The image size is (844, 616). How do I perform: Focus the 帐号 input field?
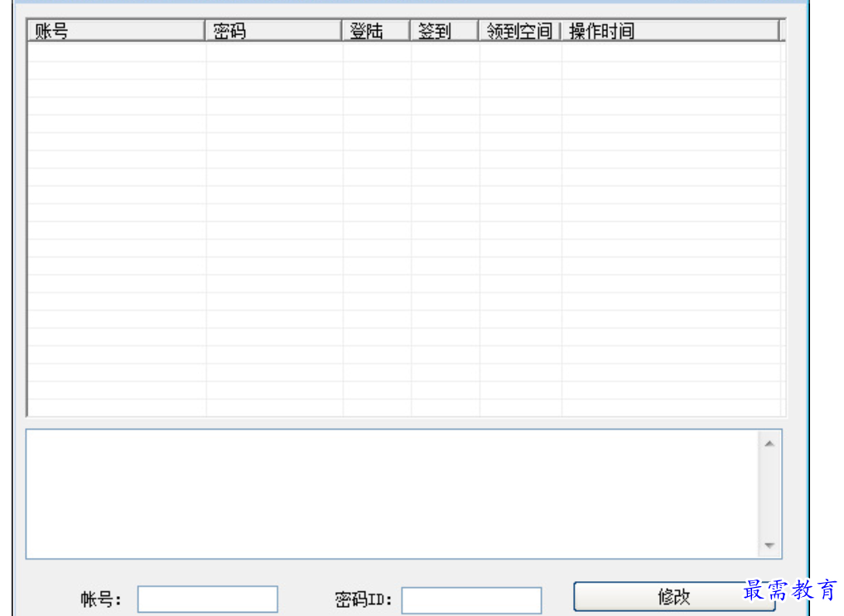click(208, 599)
